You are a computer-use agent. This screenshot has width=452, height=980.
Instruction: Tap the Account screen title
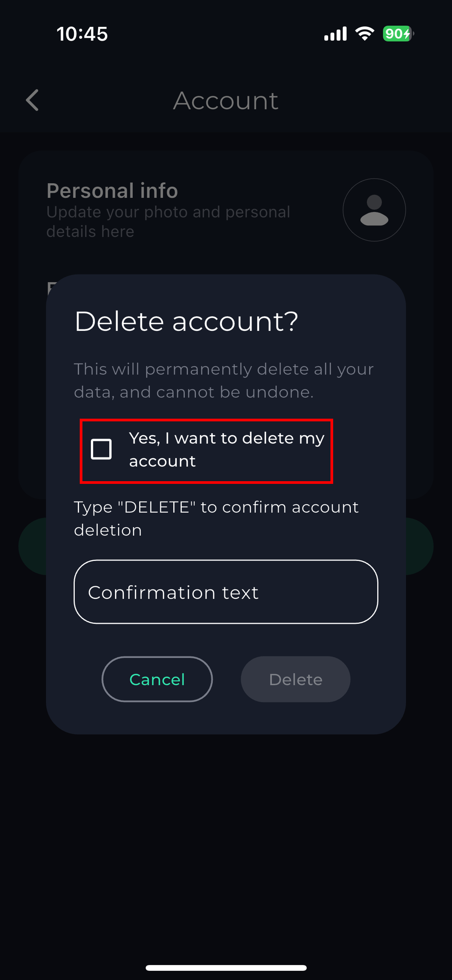click(226, 100)
